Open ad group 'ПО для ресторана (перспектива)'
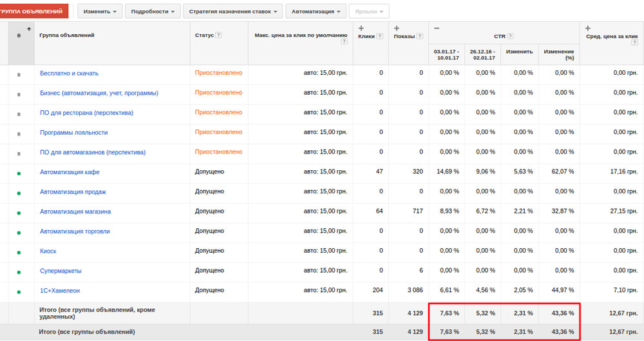The image size is (644, 341). click(x=87, y=113)
